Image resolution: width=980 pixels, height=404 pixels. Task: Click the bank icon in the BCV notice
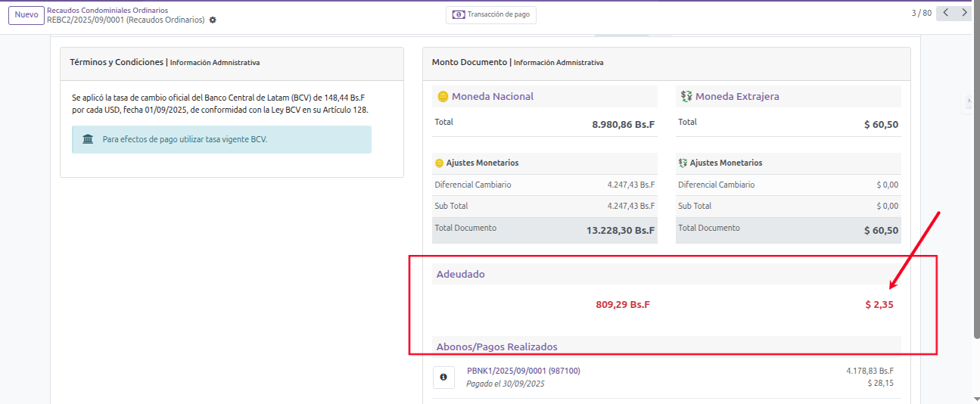(88, 139)
